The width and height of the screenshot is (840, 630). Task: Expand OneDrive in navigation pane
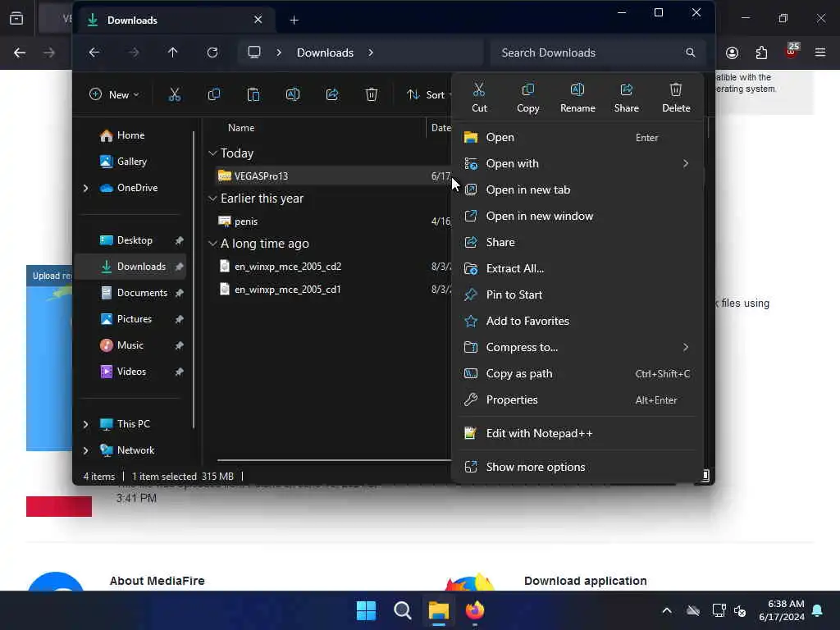point(85,188)
